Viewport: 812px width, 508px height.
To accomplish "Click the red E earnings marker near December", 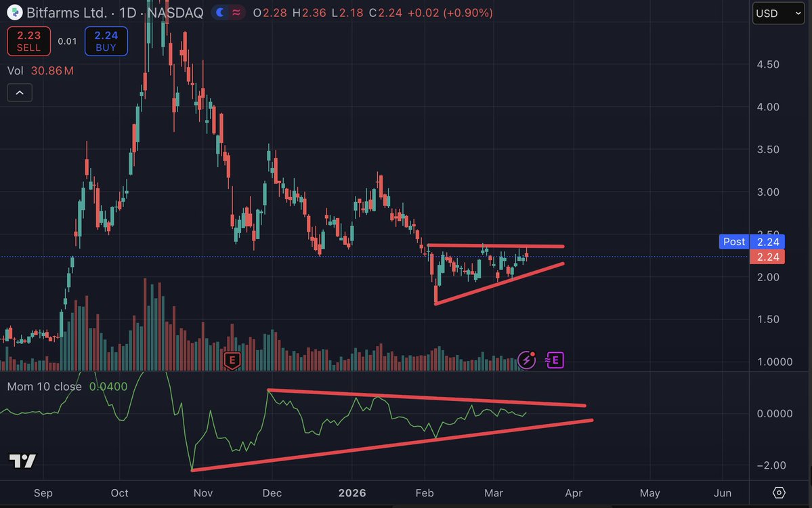I will click(x=232, y=360).
